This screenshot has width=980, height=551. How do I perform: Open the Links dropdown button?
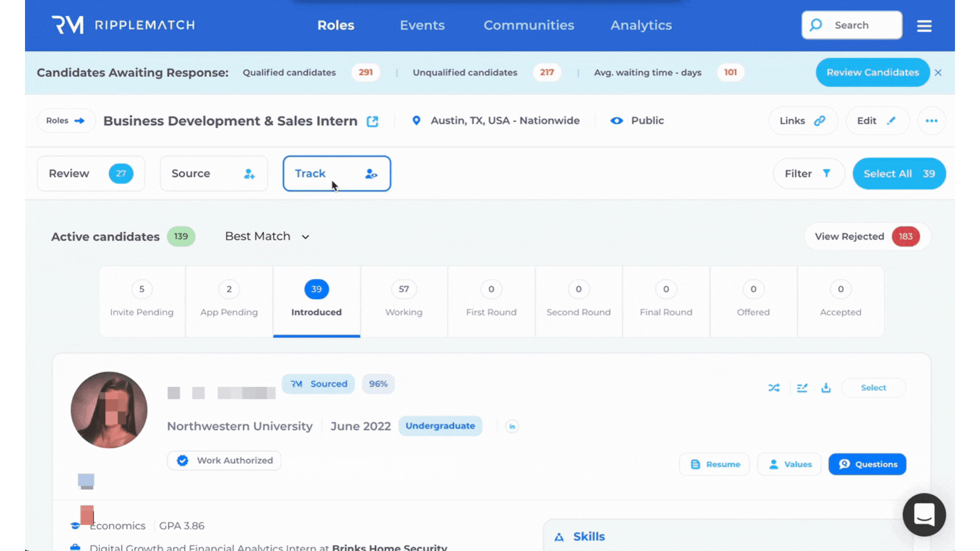click(x=802, y=121)
